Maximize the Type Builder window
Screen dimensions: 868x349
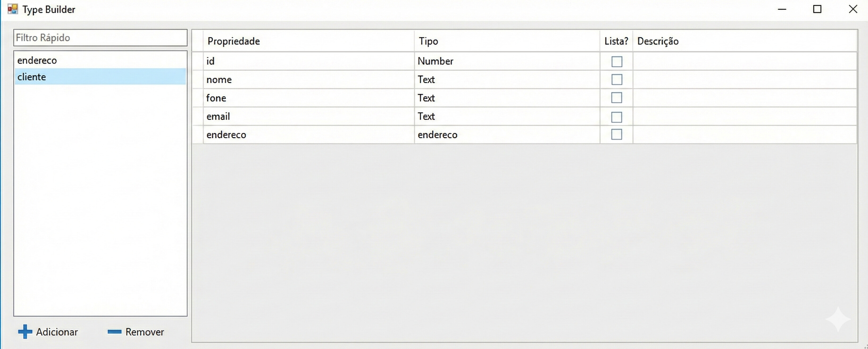817,9
